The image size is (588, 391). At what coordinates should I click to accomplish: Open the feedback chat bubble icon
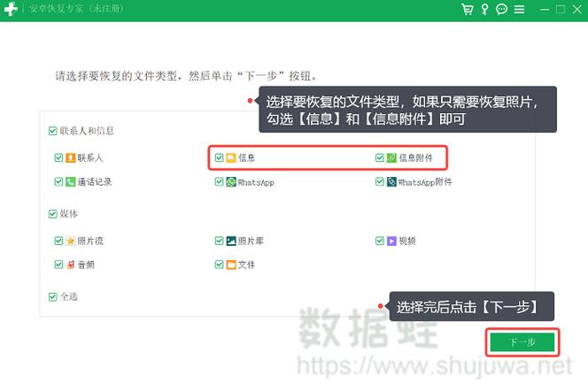(x=501, y=9)
